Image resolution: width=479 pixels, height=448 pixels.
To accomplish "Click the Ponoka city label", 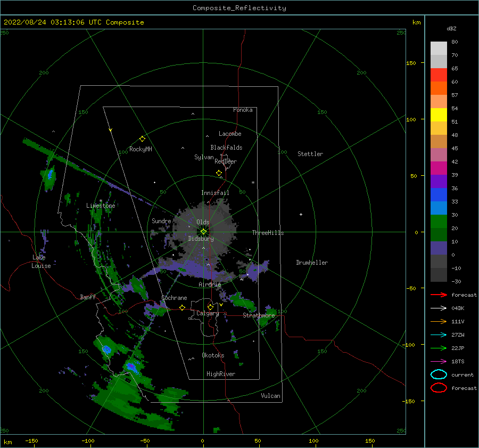I will coord(243,110).
